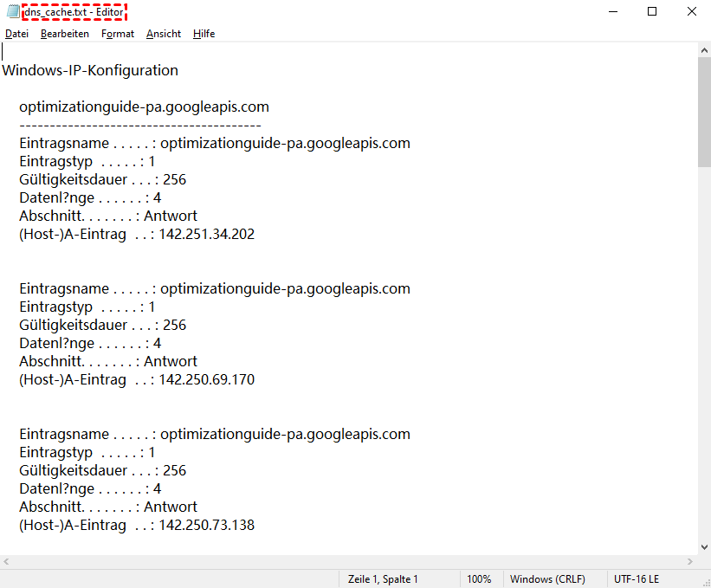
Task: Click the Zeile 1, Spalte 1 position indicator
Action: pos(383,579)
